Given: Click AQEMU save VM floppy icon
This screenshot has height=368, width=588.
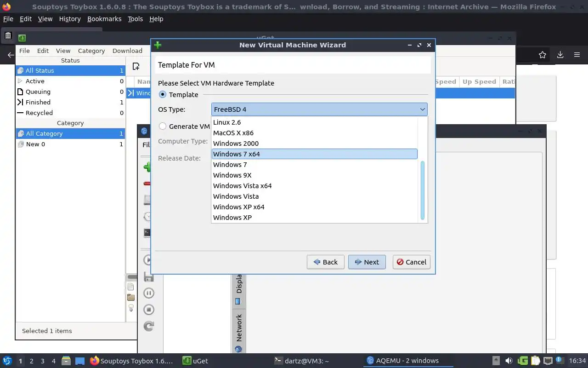Looking at the screenshot, I should coord(148,276).
